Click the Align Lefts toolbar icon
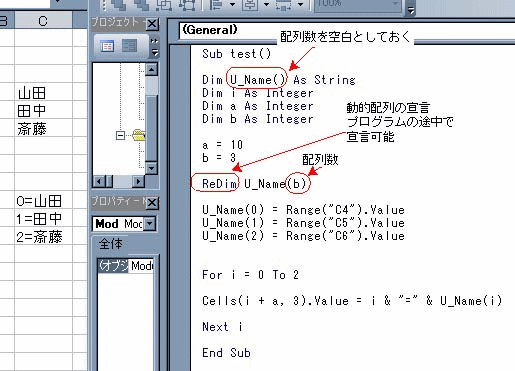 point(216,5)
